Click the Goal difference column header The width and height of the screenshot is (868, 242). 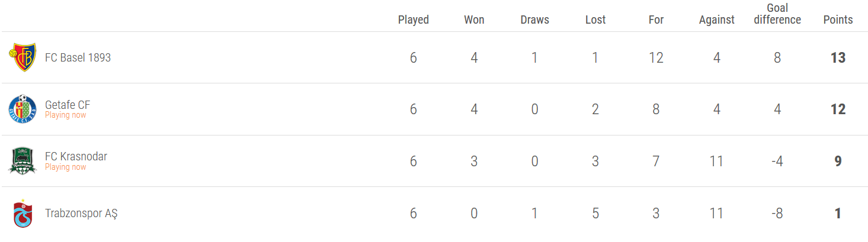pyautogui.click(x=777, y=14)
